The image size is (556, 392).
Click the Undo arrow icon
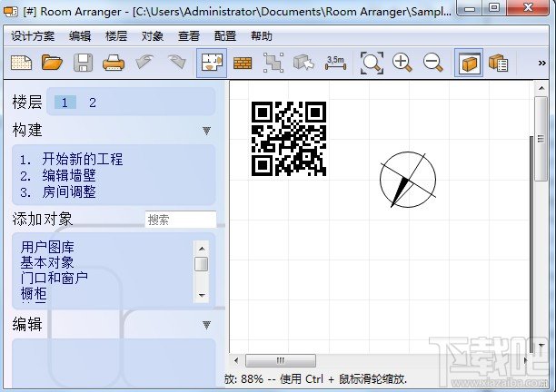click(144, 63)
